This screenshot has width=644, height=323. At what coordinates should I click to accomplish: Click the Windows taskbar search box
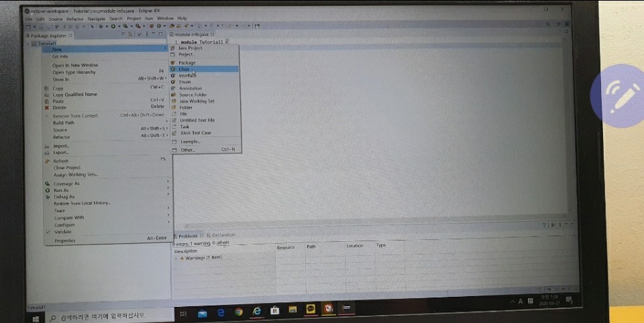pyautogui.click(x=109, y=316)
